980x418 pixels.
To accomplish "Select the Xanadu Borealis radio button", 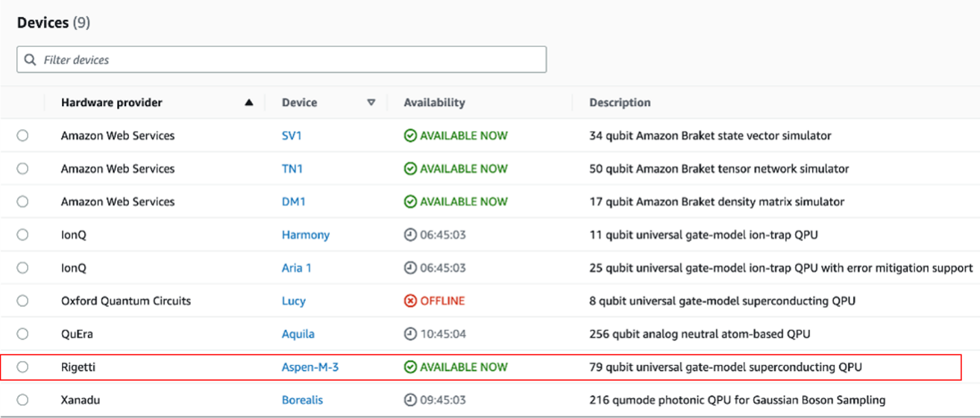I will click(22, 400).
